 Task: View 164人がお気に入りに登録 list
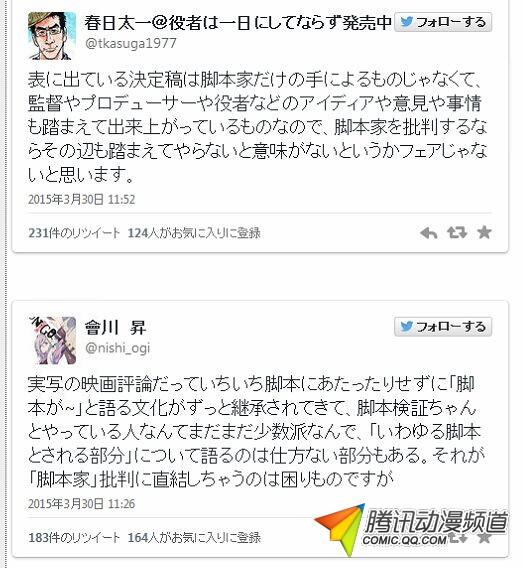pyautogui.click(x=194, y=537)
